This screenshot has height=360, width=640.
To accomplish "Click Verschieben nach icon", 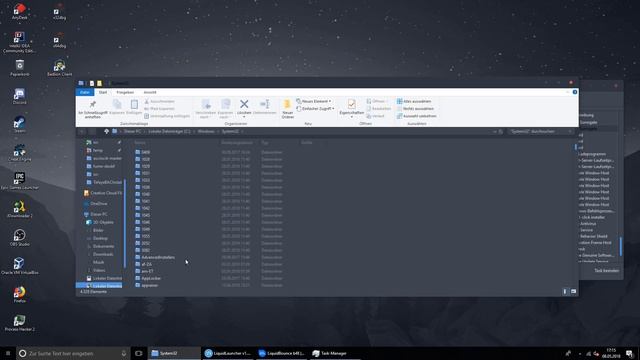I will click(206, 104).
